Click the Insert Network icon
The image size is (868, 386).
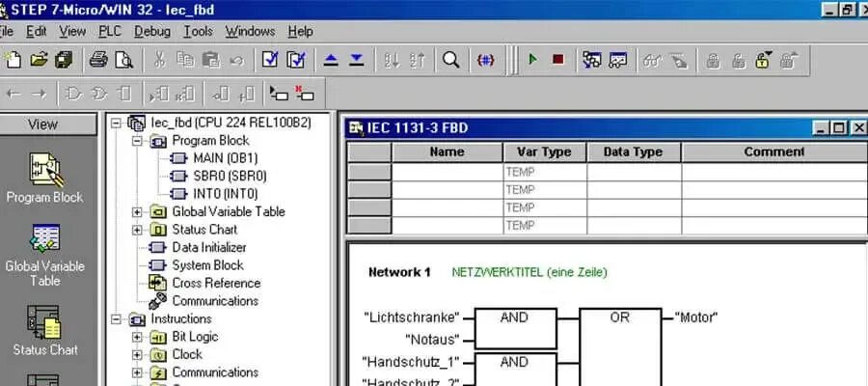tap(279, 94)
